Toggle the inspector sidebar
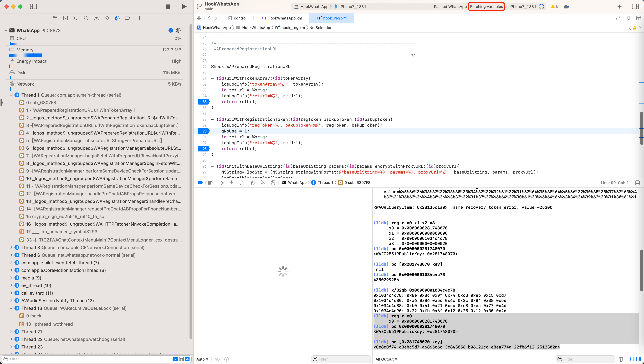 coord(635,7)
